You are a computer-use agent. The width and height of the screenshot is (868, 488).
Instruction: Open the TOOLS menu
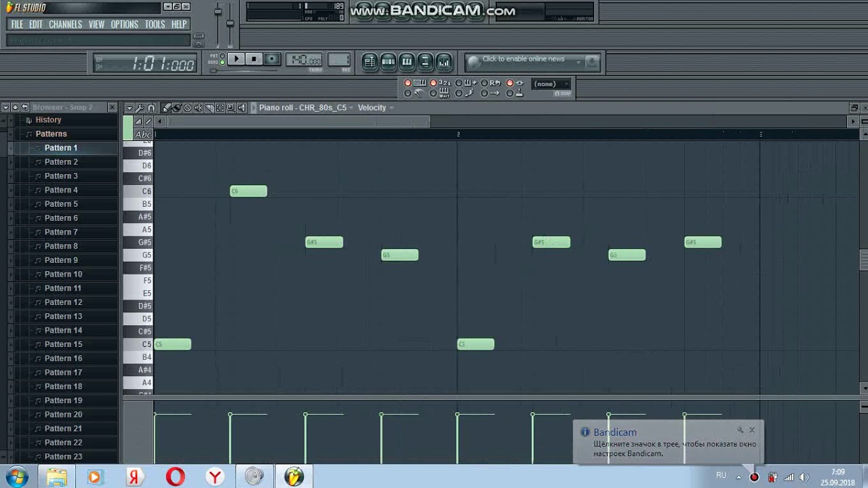155,24
